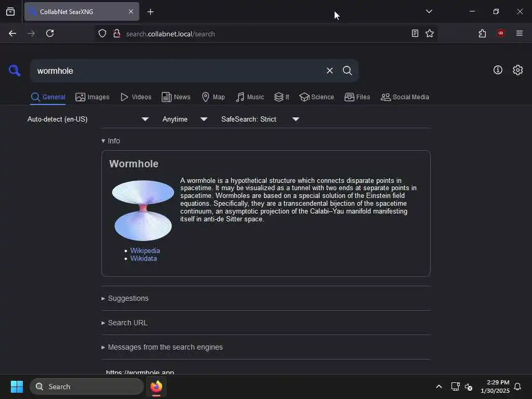Open Anytime time range dropdown
The height and width of the screenshot is (399, 532).
(x=184, y=119)
